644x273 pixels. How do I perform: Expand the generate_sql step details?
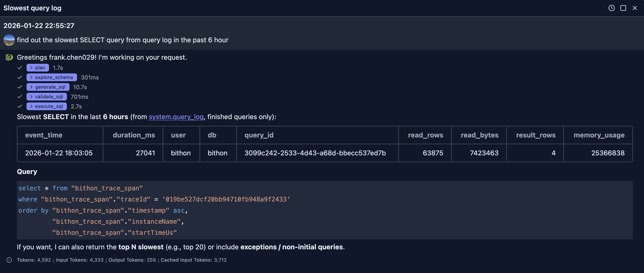click(31, 87)
